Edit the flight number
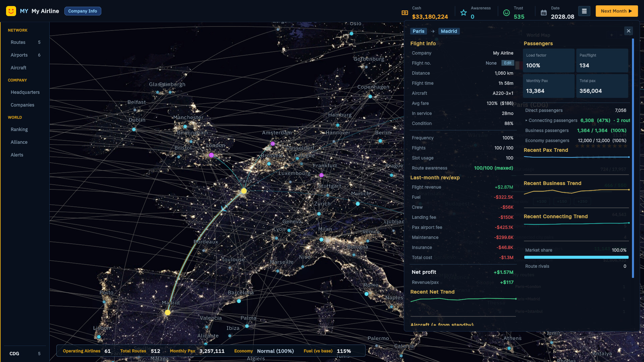Image resolution: width=644 pixels, height=362 pixels. [507, 63]
